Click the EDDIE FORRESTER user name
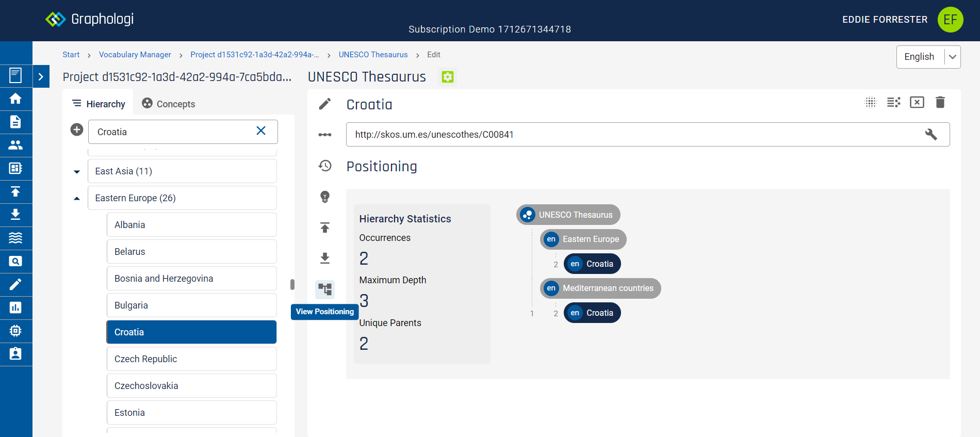 pyautogui.click(x=885, y=20)
